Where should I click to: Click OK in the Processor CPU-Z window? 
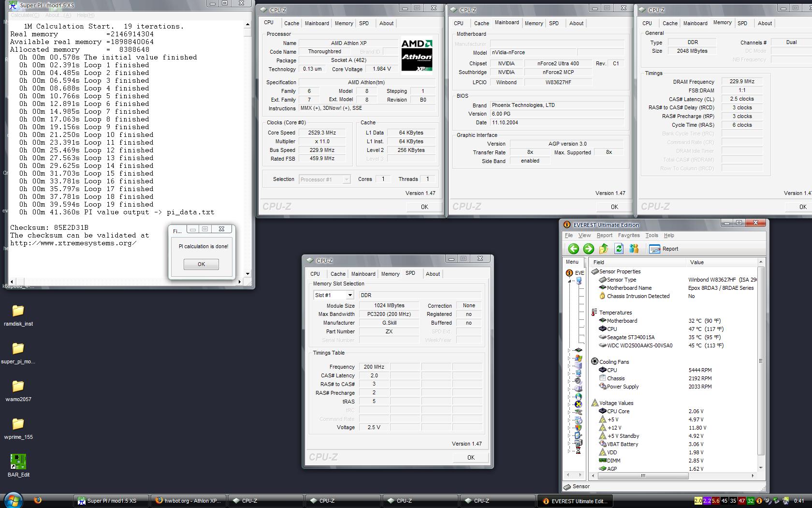(424, 207)
